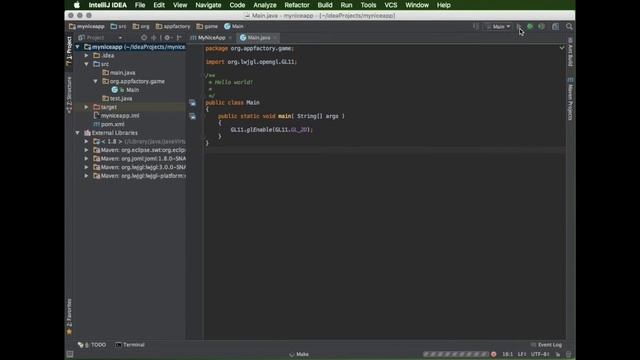
Task: Click the gutter run icon beside class Main
Action: 192,103
